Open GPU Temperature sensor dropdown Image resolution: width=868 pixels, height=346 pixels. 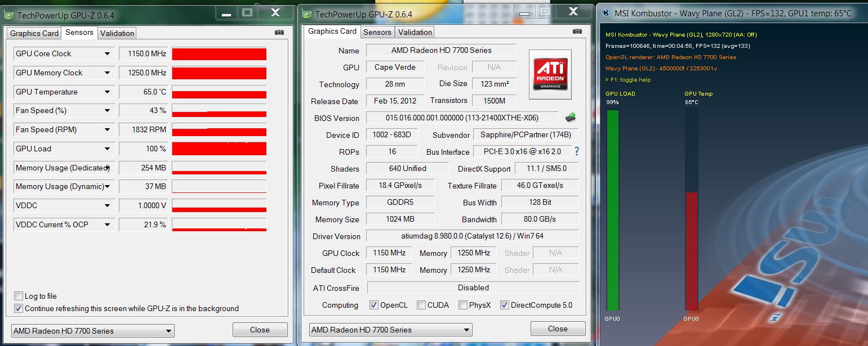107,92
